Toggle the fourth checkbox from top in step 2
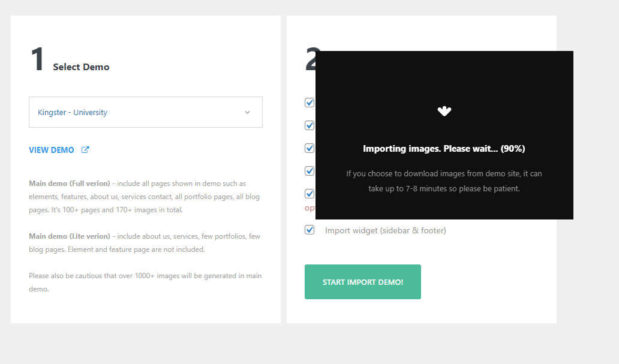619x364 pixels. 309,171
